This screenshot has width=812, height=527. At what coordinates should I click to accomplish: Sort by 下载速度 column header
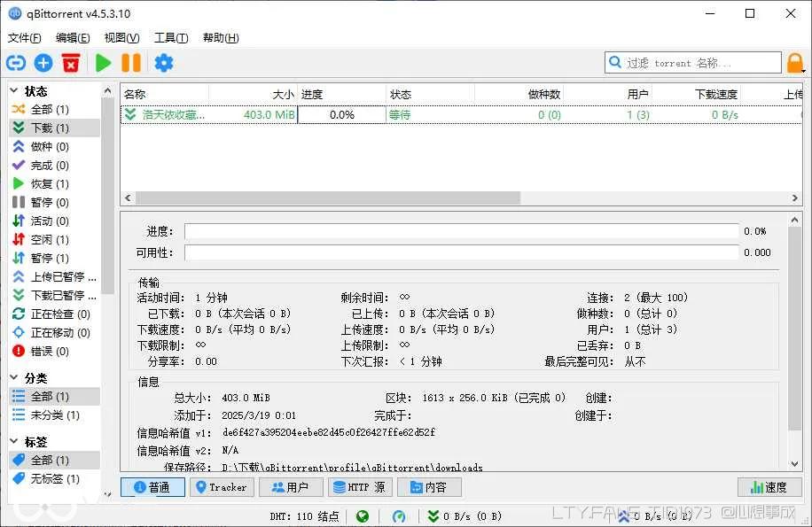click(696, 94)
